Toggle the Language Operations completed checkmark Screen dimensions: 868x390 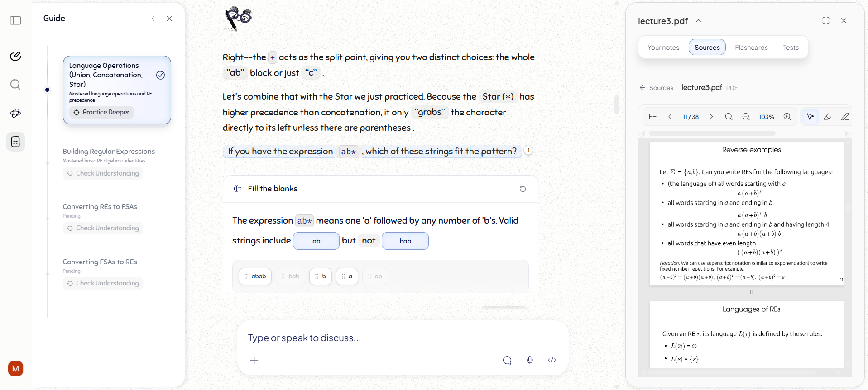(160, 75)
